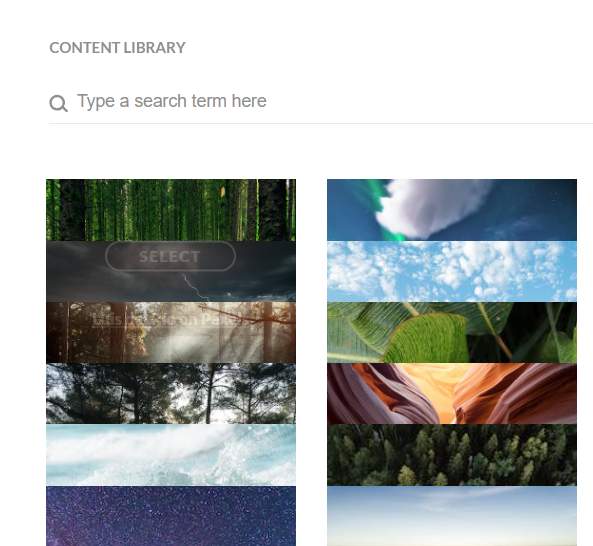Choose the aurora and cloud thumbnail
Image resolution: width=593 pixels, height=546 pixels.
pyautogui.click(x=452, y=210)
